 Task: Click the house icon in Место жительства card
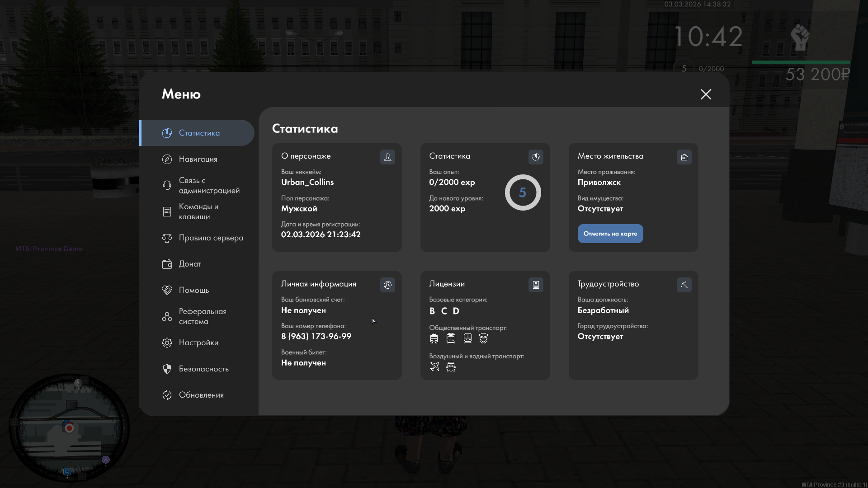coord(684,157)
